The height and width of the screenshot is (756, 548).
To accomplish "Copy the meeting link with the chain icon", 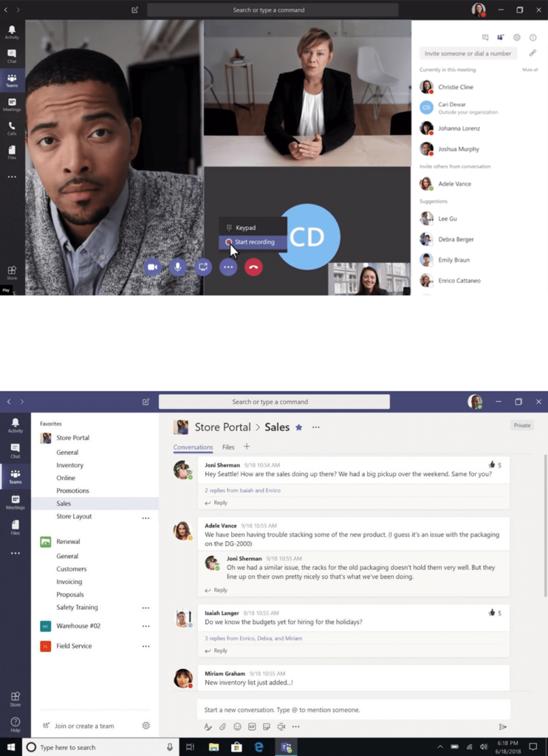I will tap(532, 53).
